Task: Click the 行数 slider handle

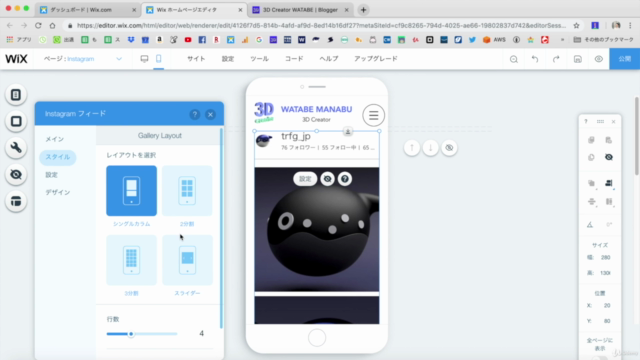Action: (x=131, y=334)
